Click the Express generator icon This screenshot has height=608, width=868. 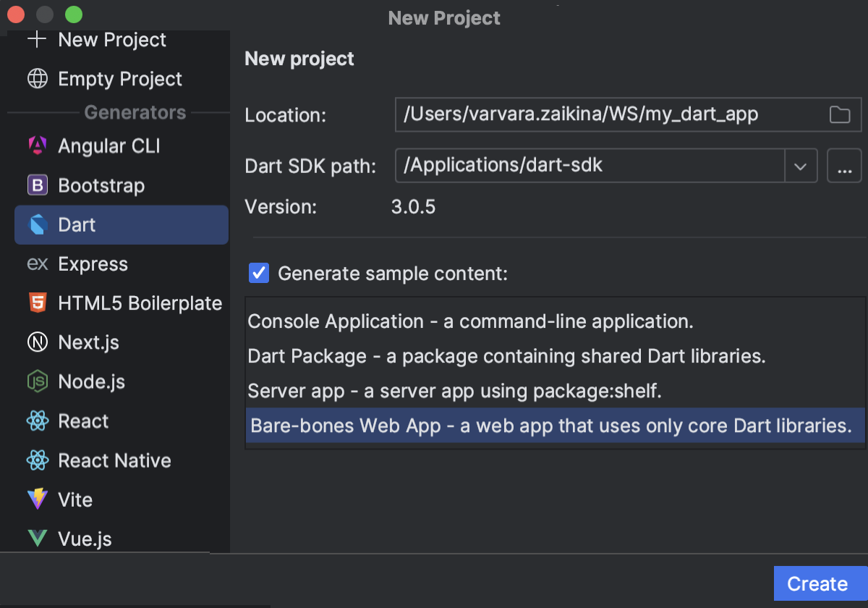tap(37, 264)
